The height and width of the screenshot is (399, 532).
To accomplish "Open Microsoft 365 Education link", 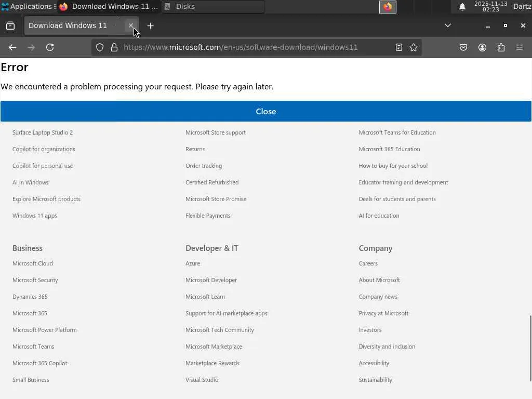I will (390, 149).
